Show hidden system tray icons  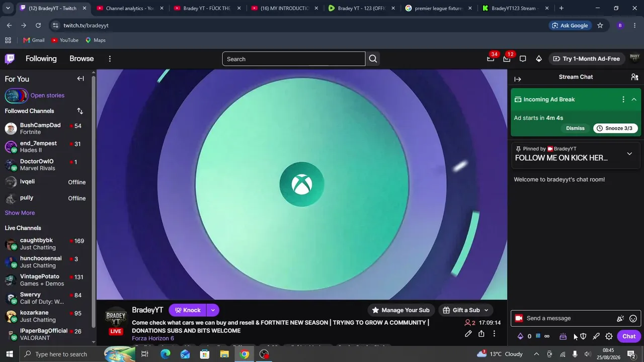(536, 354)
